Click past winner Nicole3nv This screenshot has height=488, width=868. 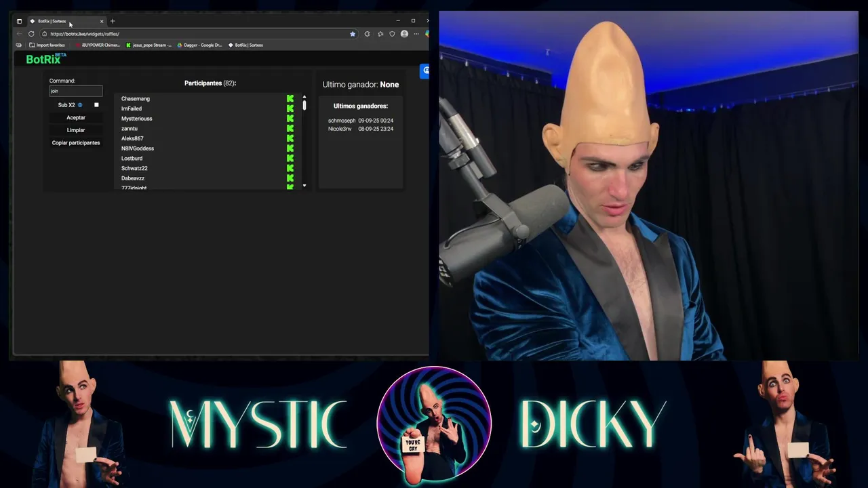tap(340, 129)
